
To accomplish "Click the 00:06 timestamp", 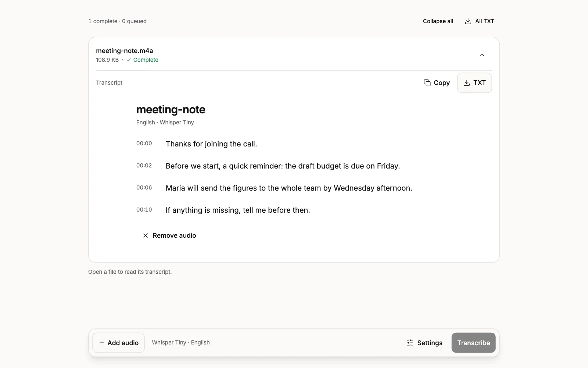I will click(x=144, y=188).
